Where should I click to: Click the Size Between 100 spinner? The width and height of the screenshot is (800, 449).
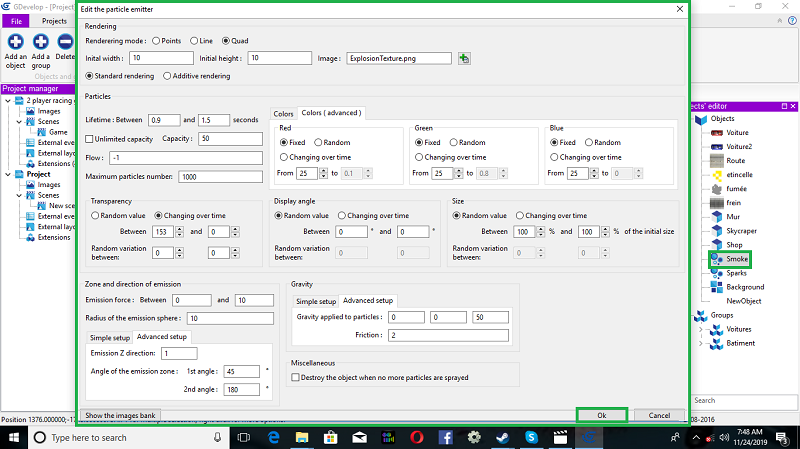pyautogui.click(x=541, y=232)
